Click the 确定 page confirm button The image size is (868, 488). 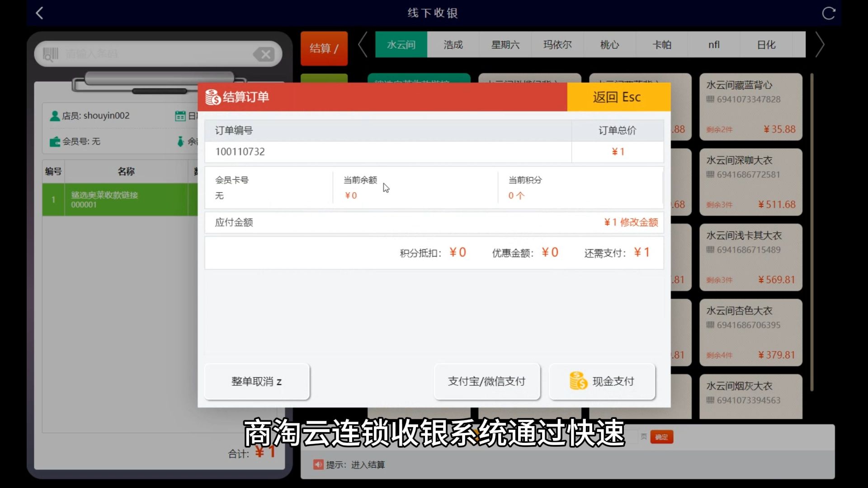coord(661,437)
